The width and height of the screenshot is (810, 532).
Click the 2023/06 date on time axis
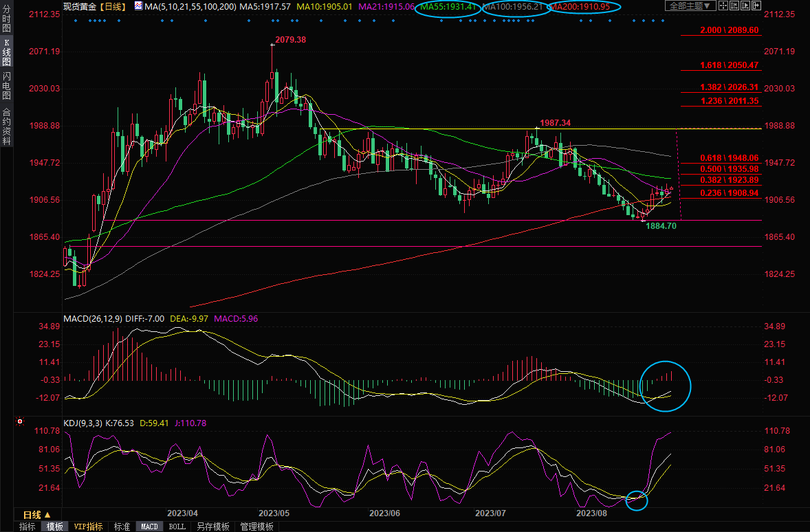click(385, 513)
